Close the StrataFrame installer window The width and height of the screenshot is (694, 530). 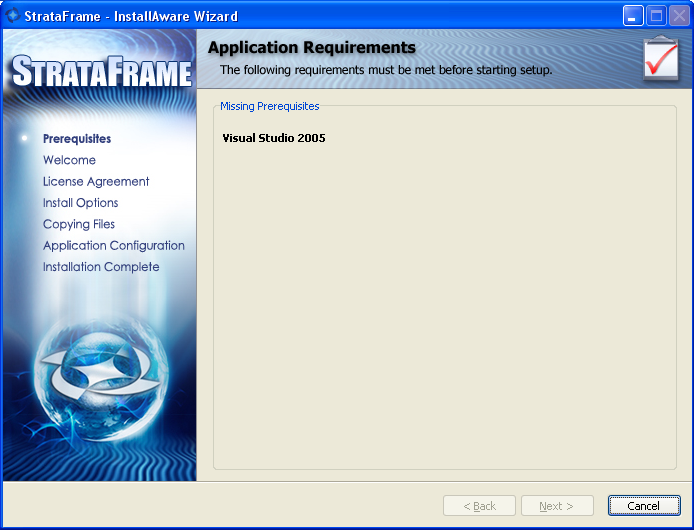678,16
